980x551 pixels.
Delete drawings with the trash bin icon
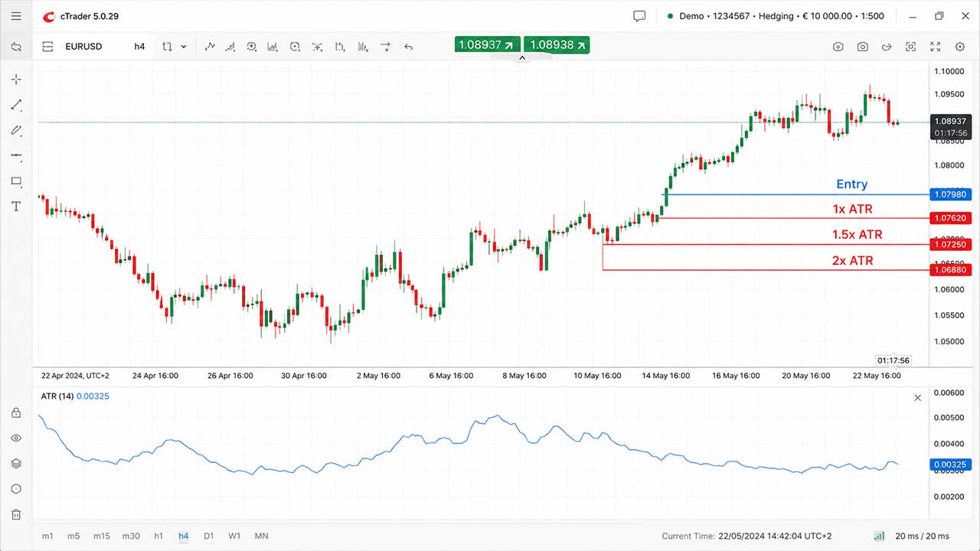pos(16,515)
